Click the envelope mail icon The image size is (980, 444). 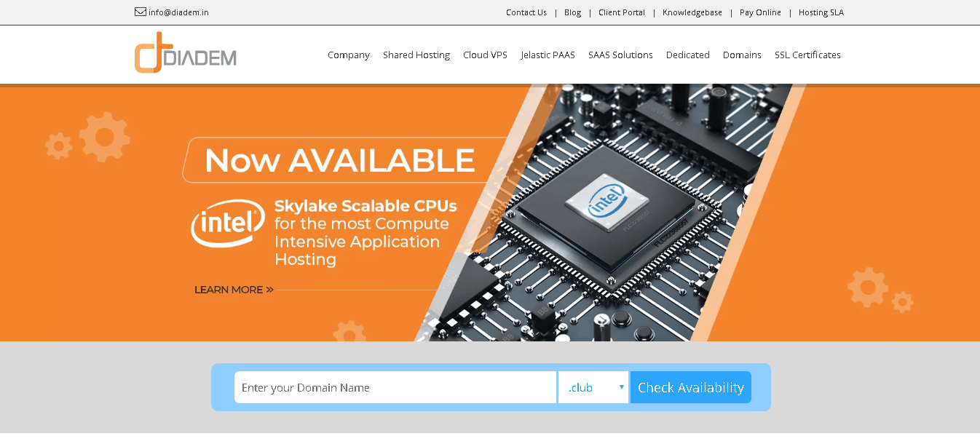141,12
